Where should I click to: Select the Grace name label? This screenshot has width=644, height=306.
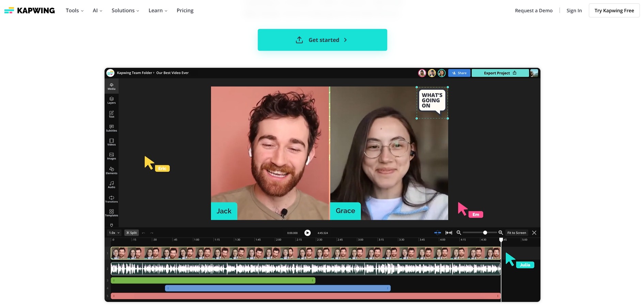pyautogui.click(x=345, y=211)
